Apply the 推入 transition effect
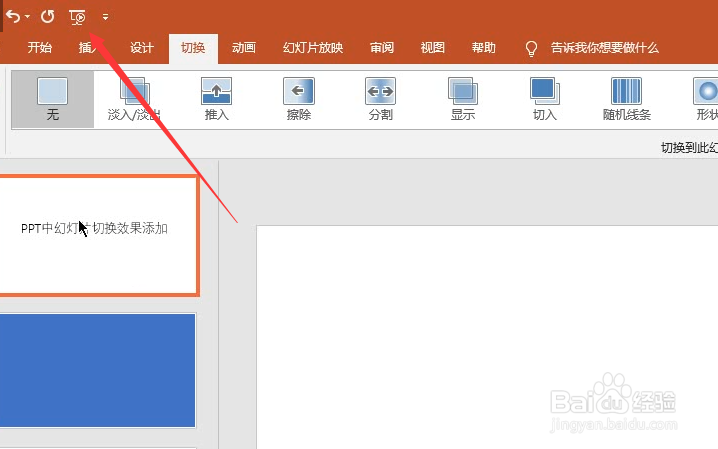This screenshot has height=449, width=718. click(216, 99)
